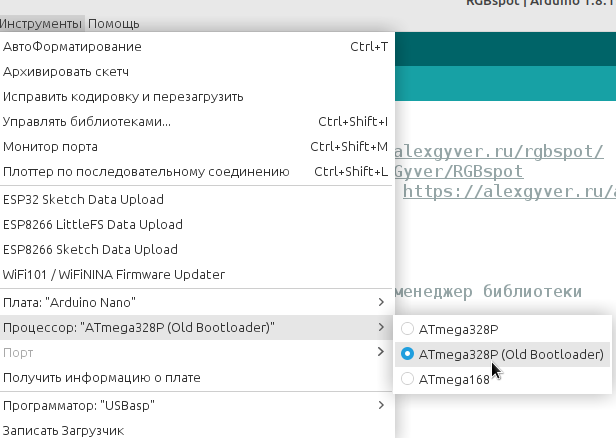Click the менеджер библиотеки comment text
616x438 pixels.
click(488, 291)
